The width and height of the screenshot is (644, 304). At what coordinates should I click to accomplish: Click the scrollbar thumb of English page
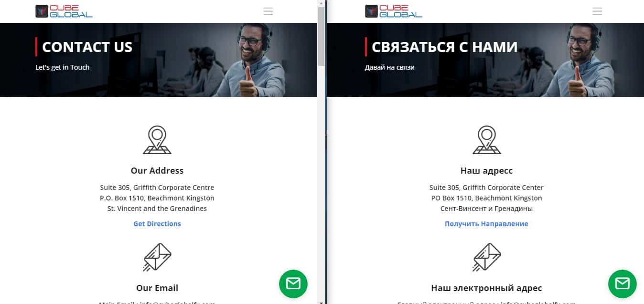pos(321,36)
